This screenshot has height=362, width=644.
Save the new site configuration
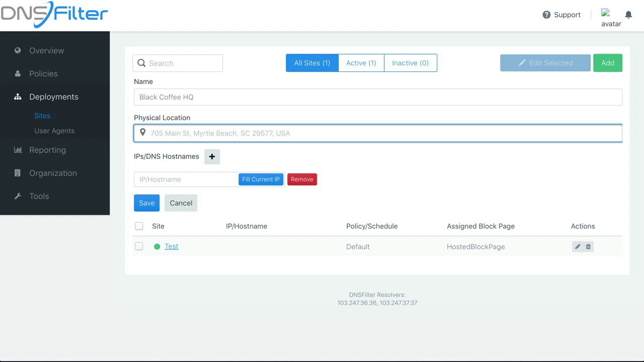click(146, 203)
